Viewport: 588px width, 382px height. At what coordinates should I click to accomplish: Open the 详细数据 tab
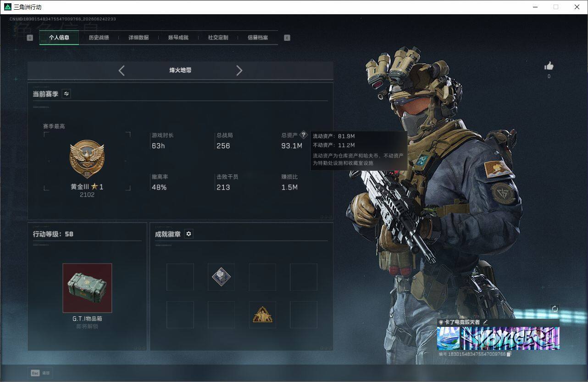point(139,38)
